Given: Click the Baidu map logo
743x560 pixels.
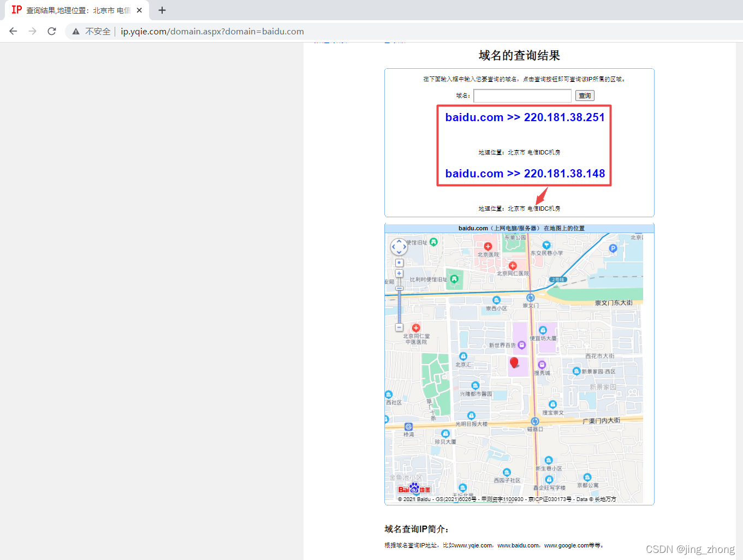Looking at the screenshot, I should tap(414, 489).
